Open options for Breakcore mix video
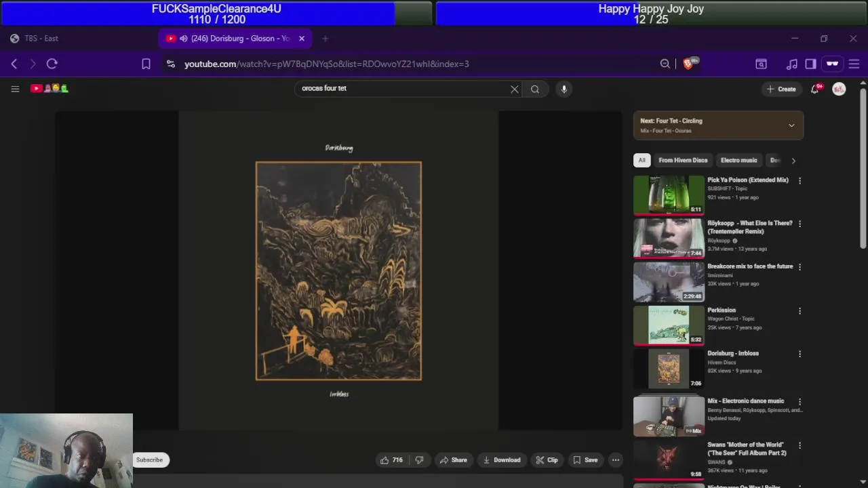868x488 pixels. pyautogui.click(x=800, y=267)
